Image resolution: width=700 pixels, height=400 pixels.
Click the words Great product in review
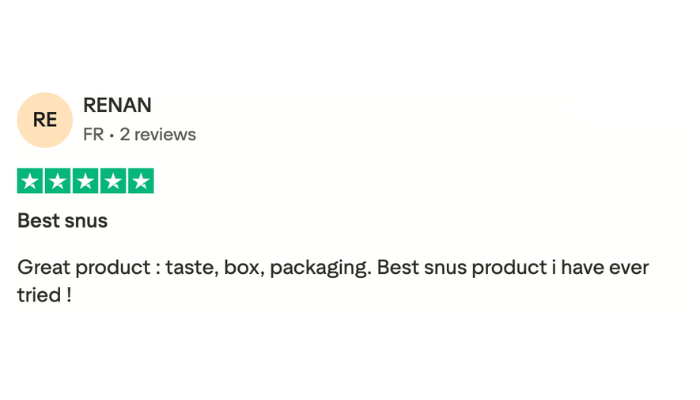84,268
